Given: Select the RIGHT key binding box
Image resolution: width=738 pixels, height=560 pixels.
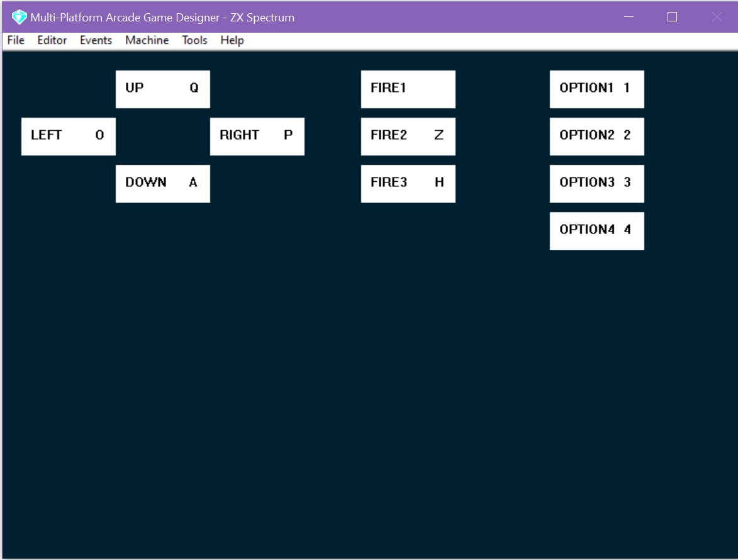Looking at the screenshot, I should pyautogui.click(x=257, y=137).
